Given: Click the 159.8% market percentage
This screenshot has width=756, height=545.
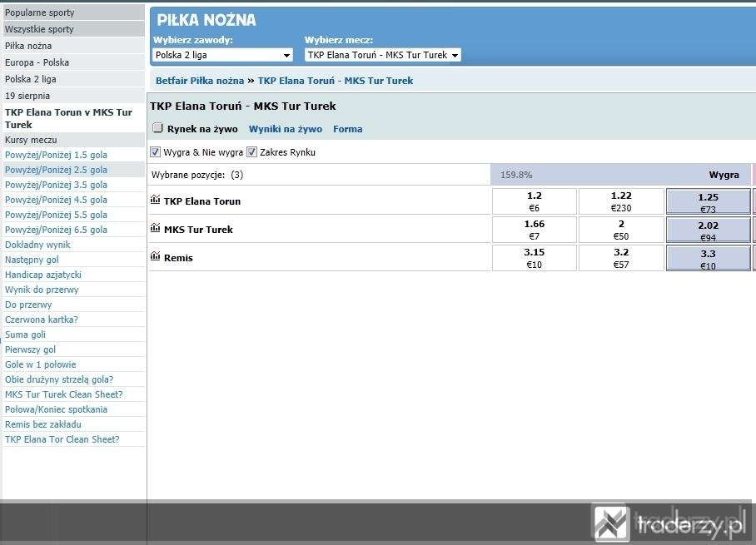Looking at the screenshot, I should [x=516, y=175].
